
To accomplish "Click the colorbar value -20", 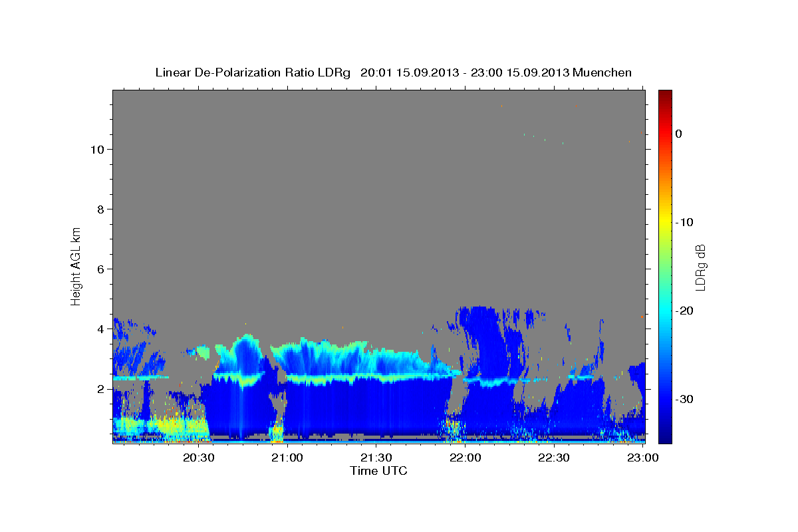I will (685, 311).
